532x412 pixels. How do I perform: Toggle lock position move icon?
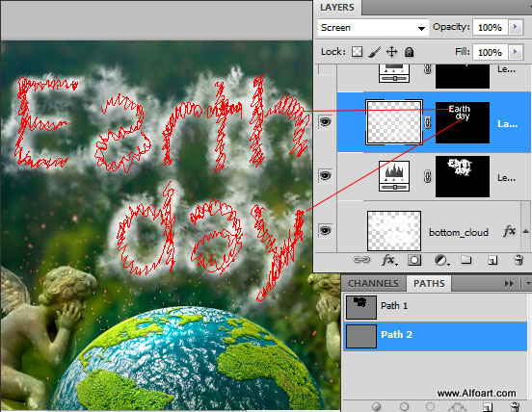392,52
